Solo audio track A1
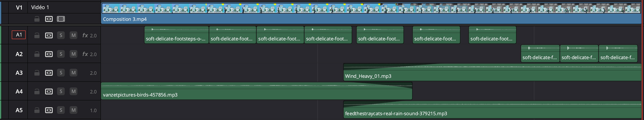The image size is (644, 120). (x=61, y=35)
